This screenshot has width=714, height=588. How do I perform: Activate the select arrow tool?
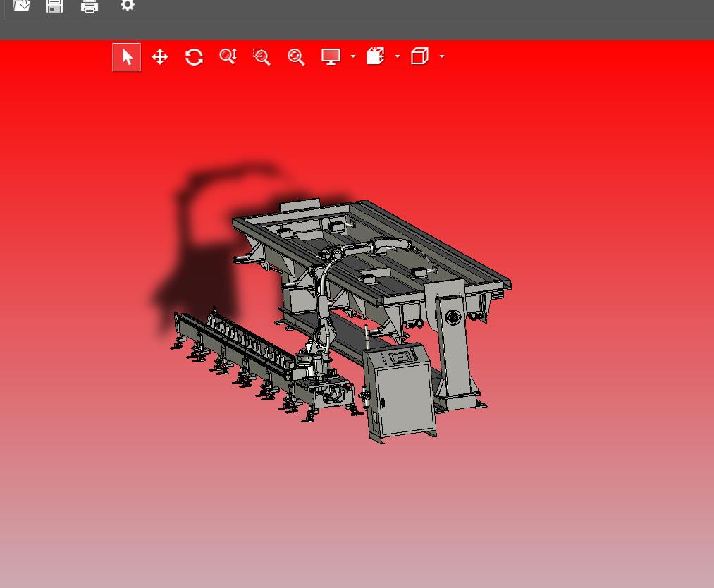pyautogui.click(x=127, y=57)
